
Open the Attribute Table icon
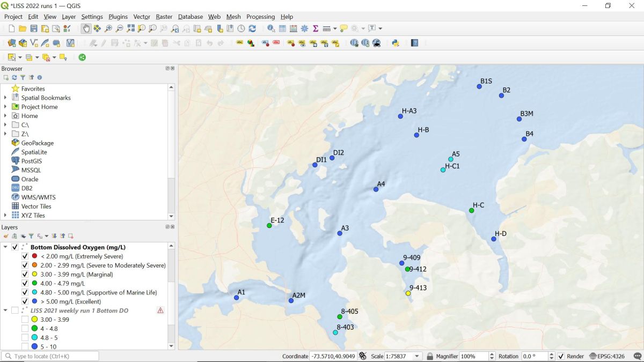coord(282,28)
